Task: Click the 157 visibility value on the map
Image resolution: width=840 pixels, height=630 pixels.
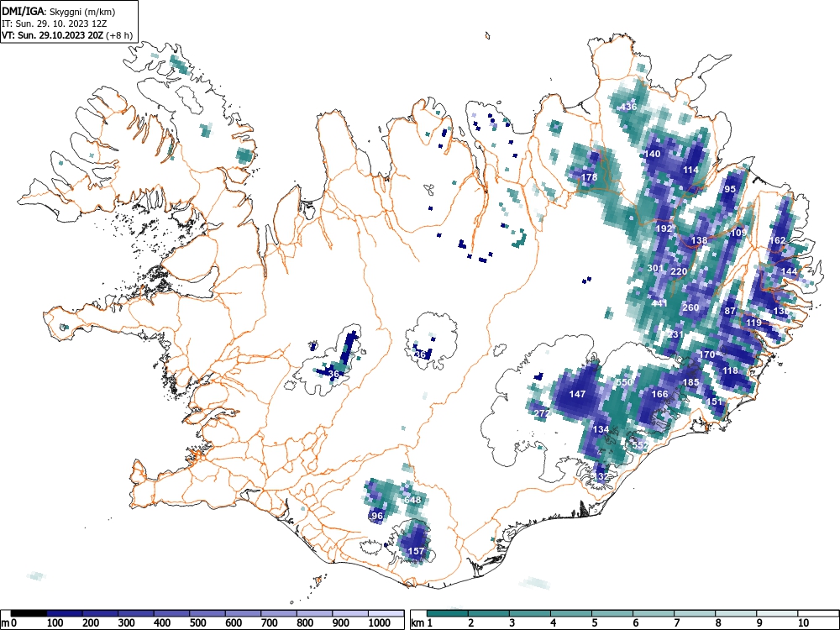Action: 417,551
